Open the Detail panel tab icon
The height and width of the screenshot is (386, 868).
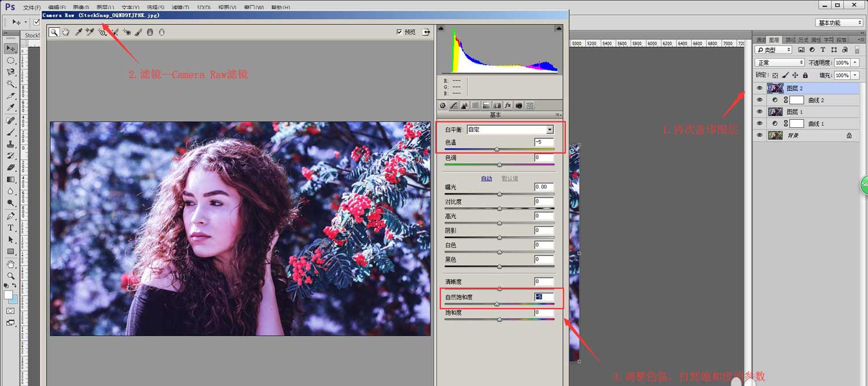coord(465,105)
